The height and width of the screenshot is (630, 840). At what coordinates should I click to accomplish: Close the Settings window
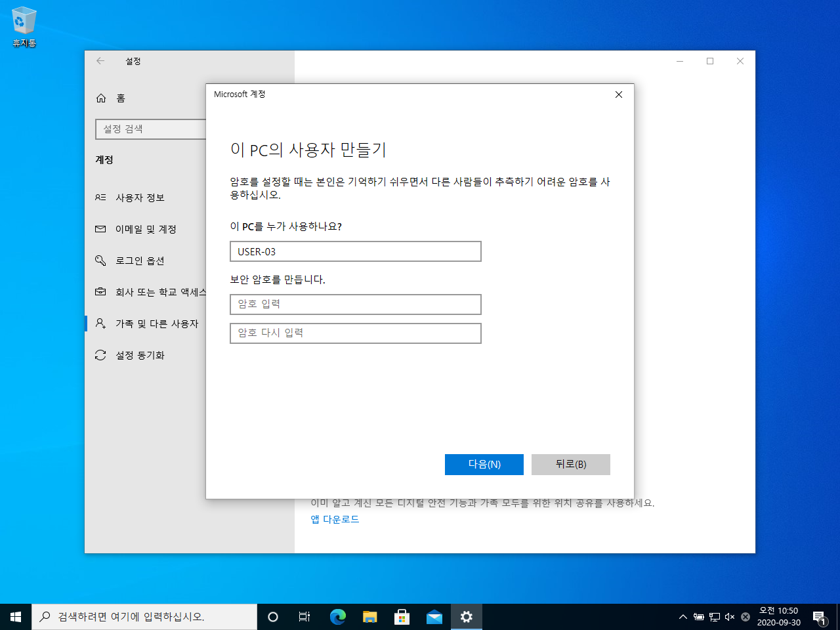[x=740, y=61]
